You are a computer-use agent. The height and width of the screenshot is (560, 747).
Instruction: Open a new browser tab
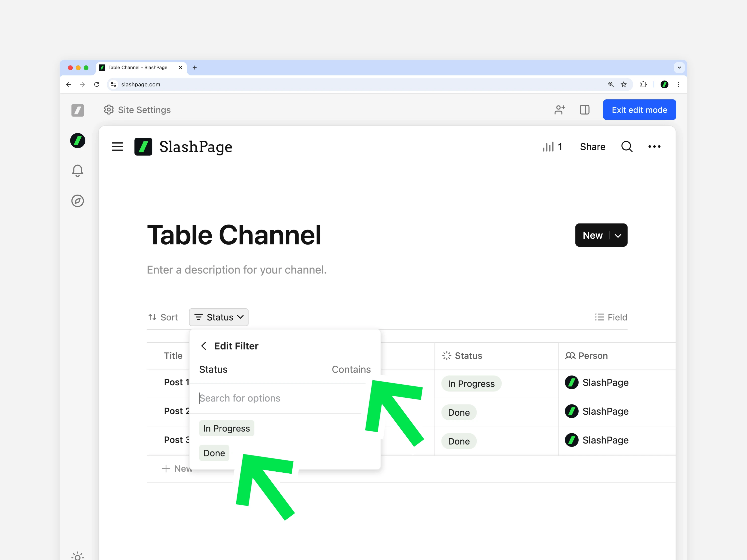coord(194,67)
